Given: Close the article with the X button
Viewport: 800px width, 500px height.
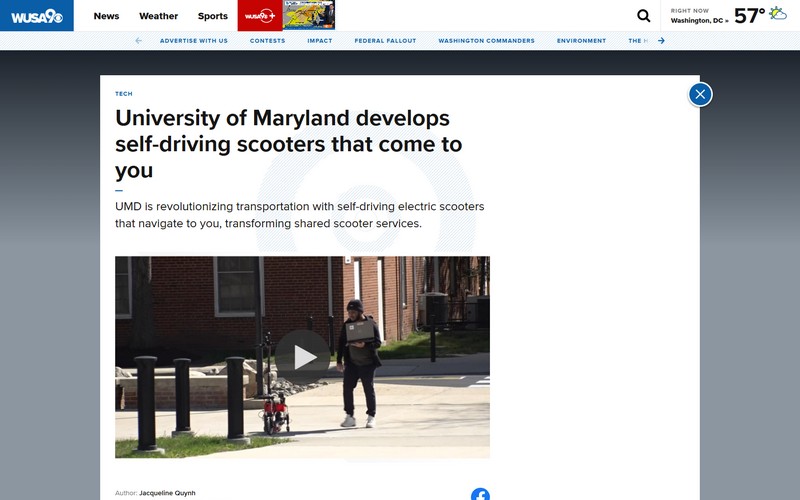Looking at the screenshot, I should (x=700, y=94).
